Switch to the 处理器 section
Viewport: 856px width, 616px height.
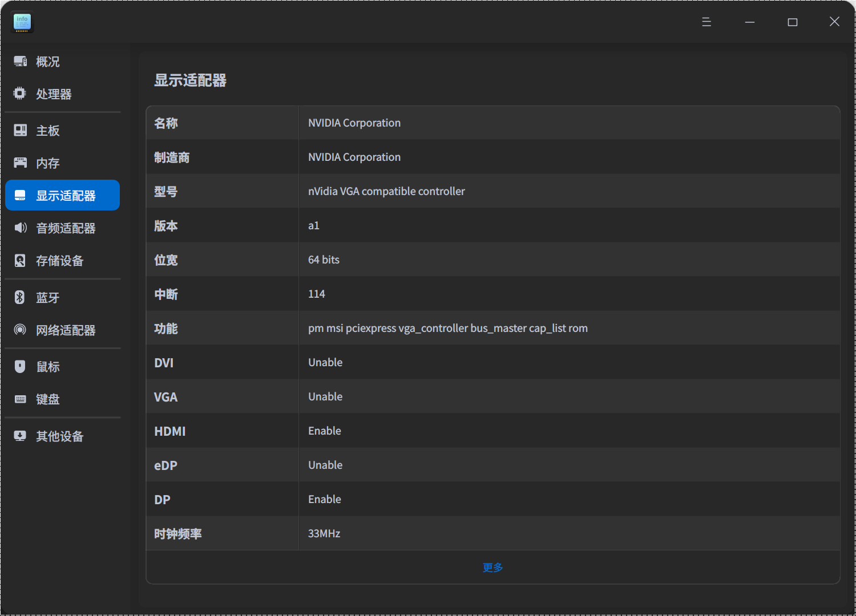[x=63, y=94]
